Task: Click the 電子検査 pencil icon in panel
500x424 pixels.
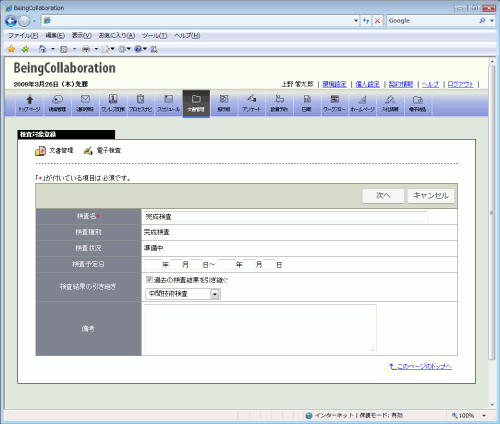Action: click(88, 151)
